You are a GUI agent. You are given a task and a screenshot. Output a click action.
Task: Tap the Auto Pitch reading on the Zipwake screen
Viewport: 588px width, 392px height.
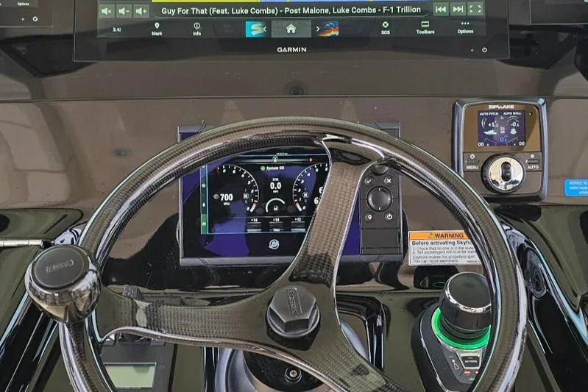[489, 124]
